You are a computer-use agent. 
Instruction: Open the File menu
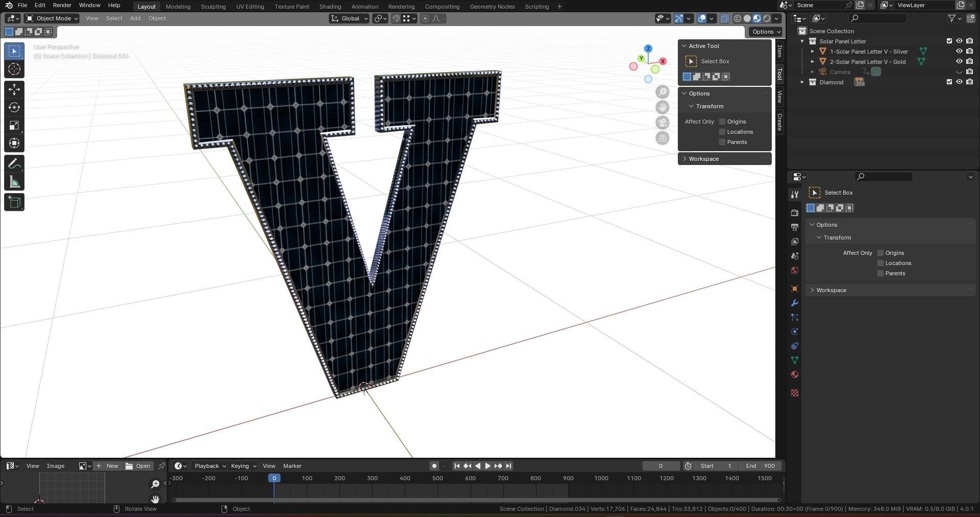click(22, 5)
